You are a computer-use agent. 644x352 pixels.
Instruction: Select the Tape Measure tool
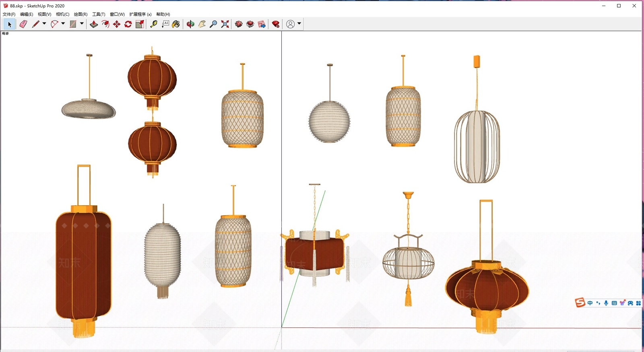(154, 24)
